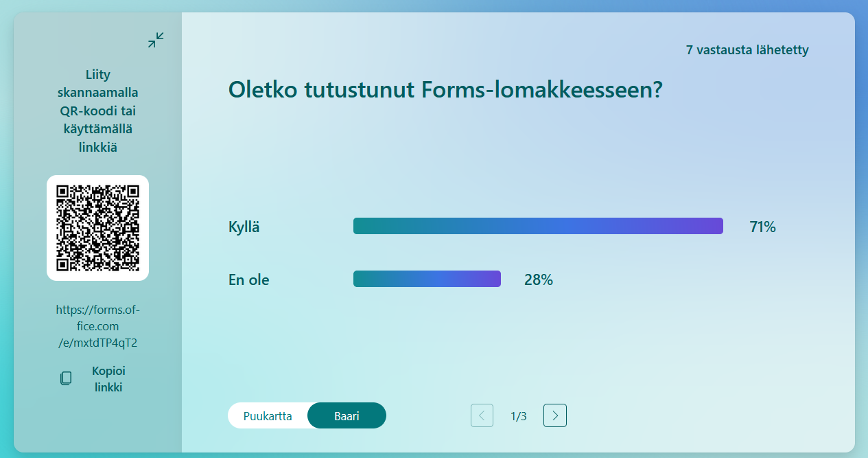Screen dimensions: 868x458
Task: Toggle between Puukartta and Baari views
Action: tap(307, 415)
